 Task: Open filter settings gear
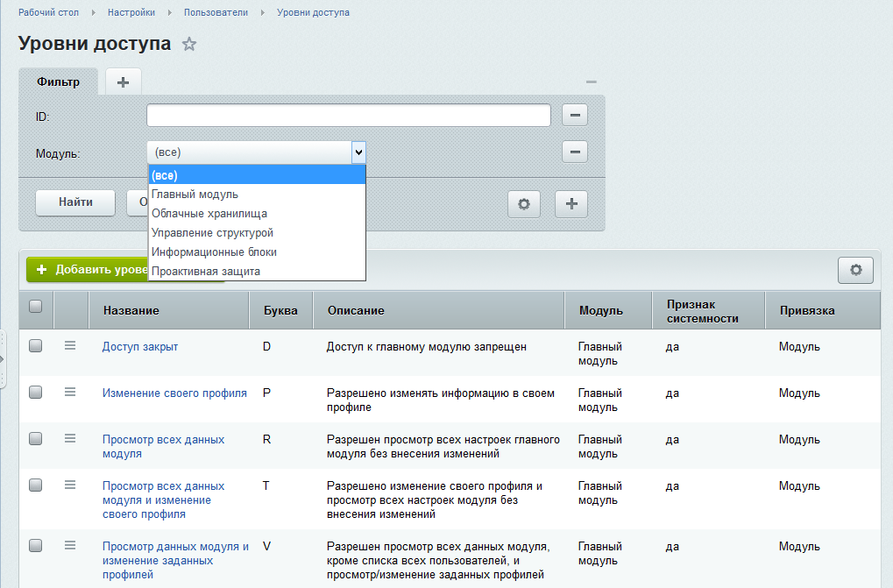click(x=524, y=204)
